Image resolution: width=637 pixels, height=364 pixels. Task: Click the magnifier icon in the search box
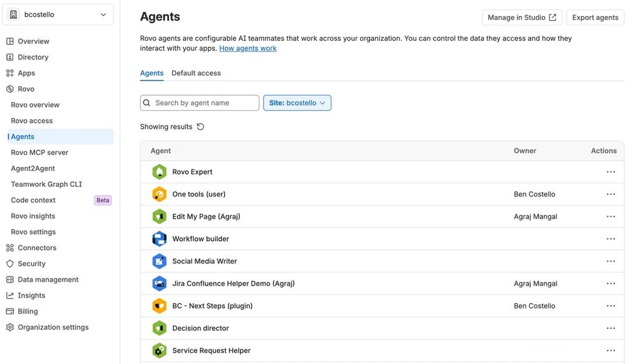click(x=147, y=103)
